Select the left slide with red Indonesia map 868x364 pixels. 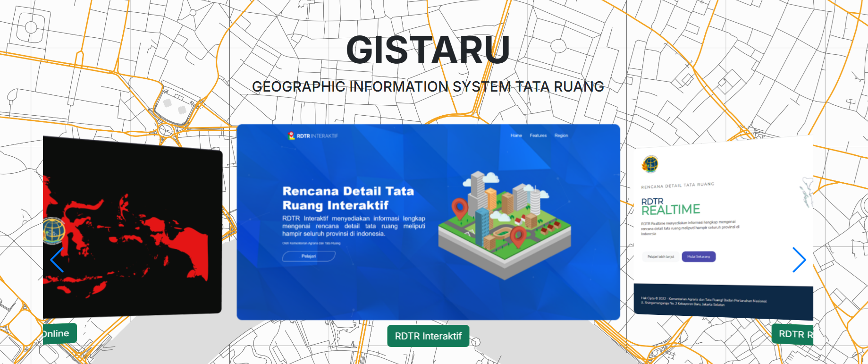click(132, 227)
